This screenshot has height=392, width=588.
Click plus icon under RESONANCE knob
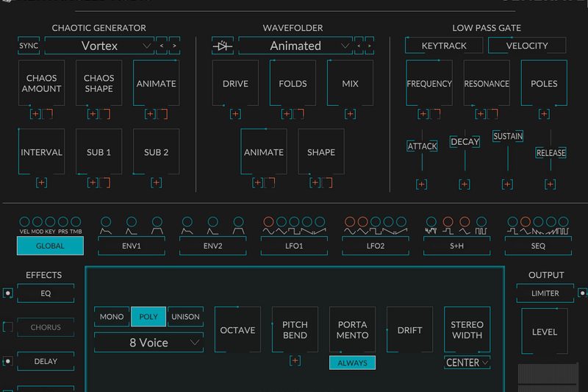[x=481, y=114]
